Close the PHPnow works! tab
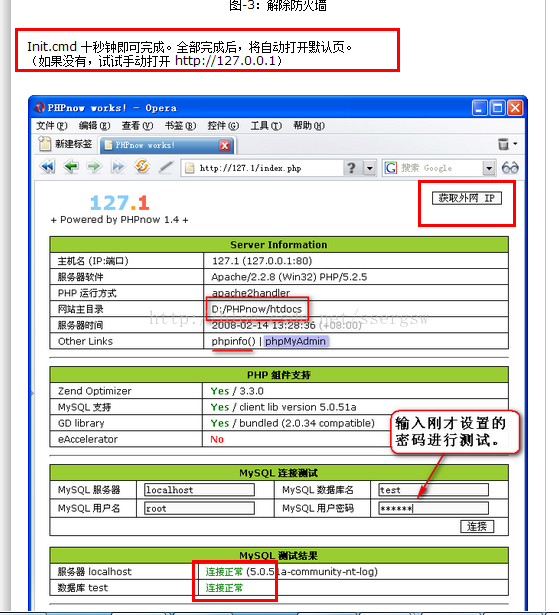The image size is (559, 615). (224, 146)
